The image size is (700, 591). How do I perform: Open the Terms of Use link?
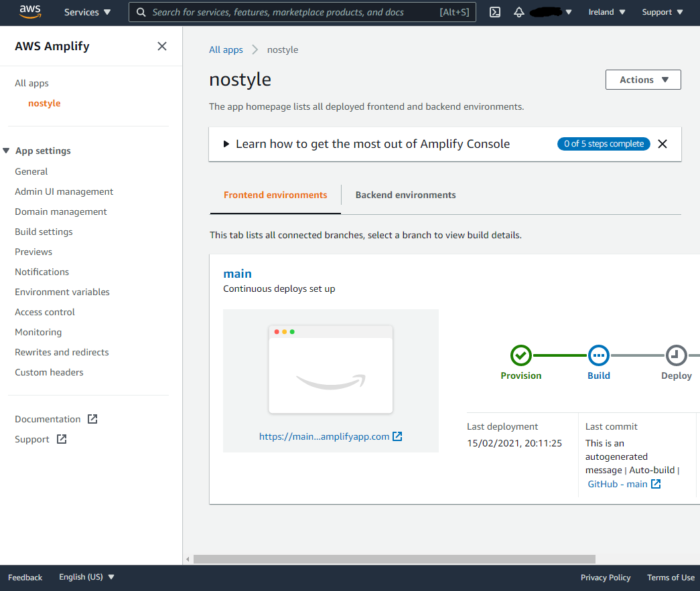click(x=671, y=578)
